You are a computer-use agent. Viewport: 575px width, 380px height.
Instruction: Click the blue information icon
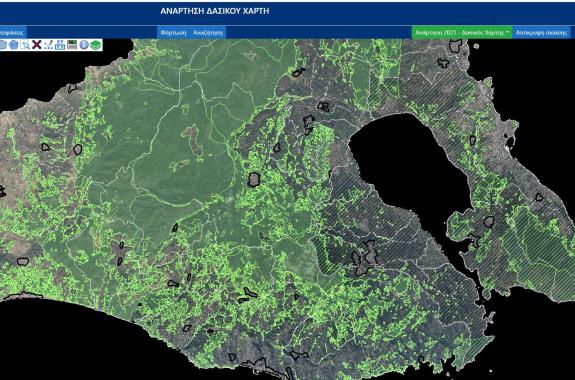point(84,45)
